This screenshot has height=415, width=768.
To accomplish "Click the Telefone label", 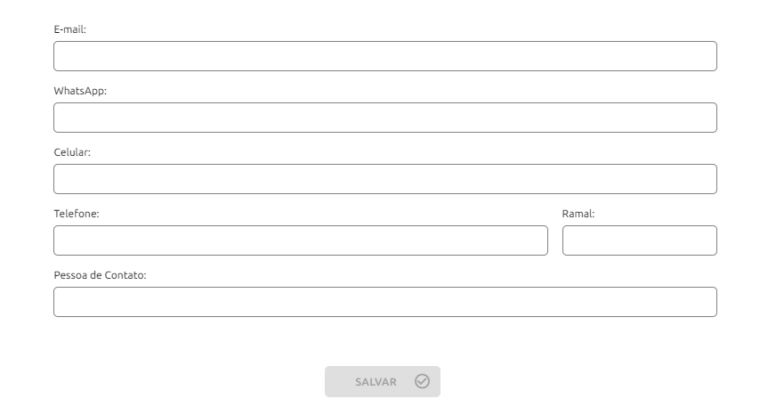I will tap(76, 214).
